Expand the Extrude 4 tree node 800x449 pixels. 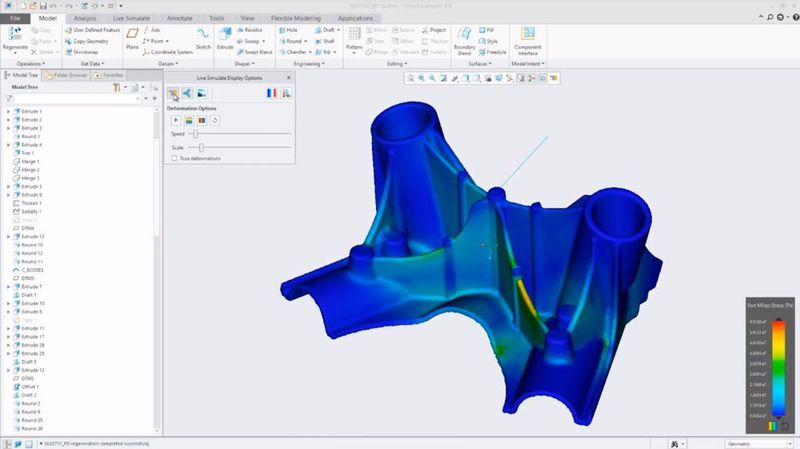pos(8,145)
